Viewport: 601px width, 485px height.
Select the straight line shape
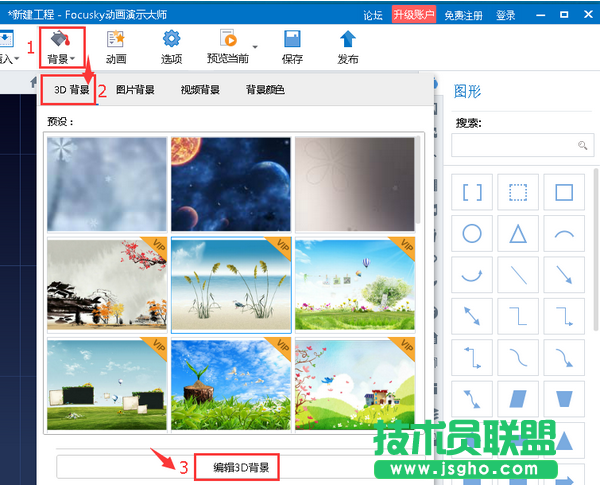coord(518,275)
